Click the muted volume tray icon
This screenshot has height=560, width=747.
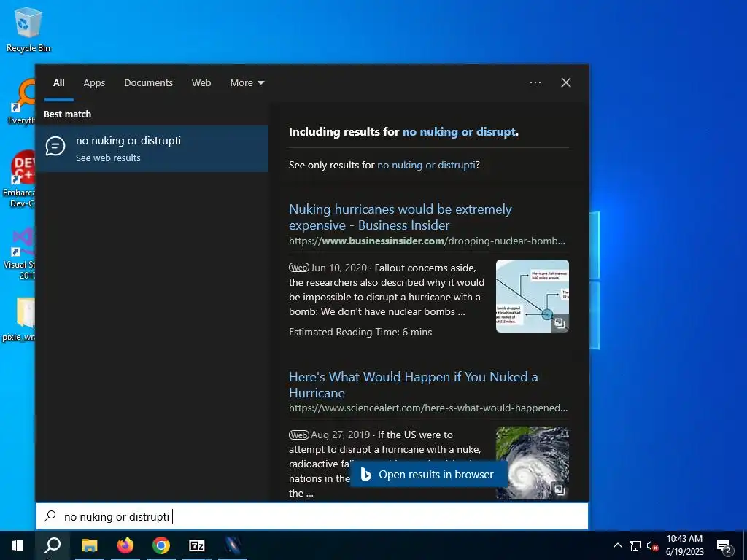(652, 545)
